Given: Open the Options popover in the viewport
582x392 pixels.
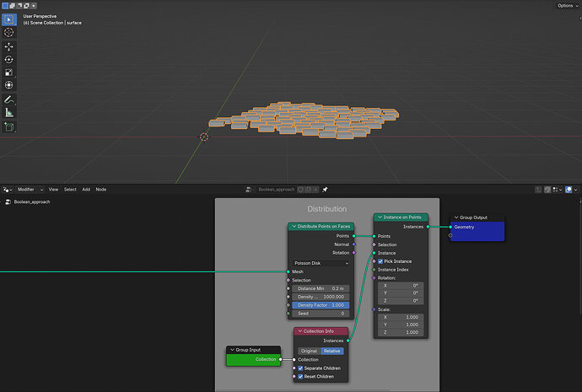Looking at the screenshot, I should tap(568, 6).
